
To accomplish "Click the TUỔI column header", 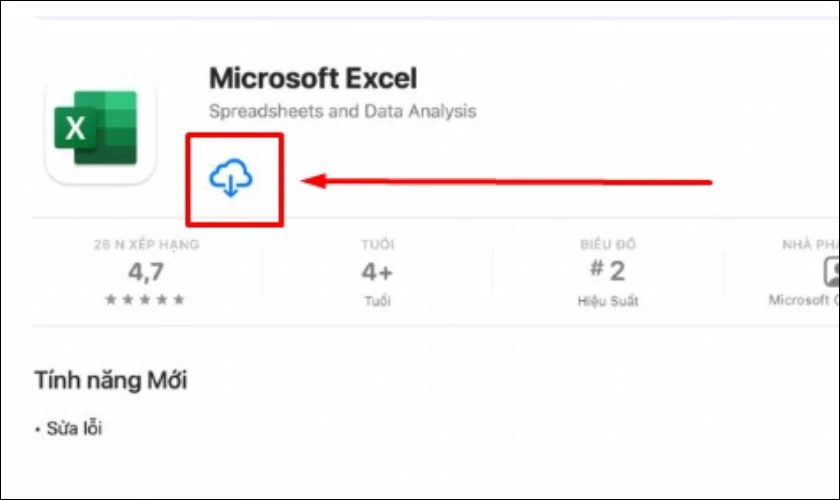I will click(377, 244).
